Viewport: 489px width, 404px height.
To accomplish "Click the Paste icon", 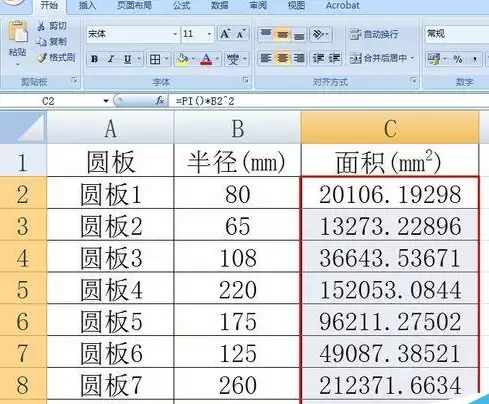I will coord(18,32).
